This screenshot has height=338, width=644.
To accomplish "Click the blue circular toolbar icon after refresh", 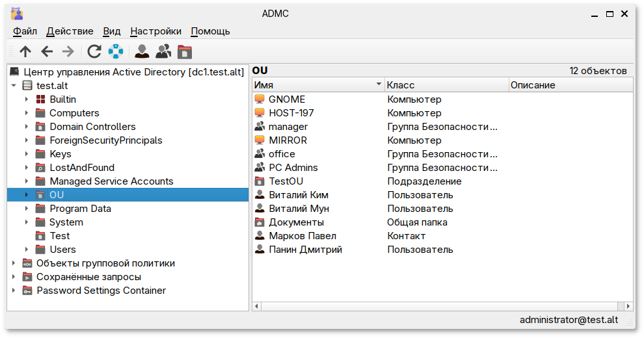I will coord(116,52).
